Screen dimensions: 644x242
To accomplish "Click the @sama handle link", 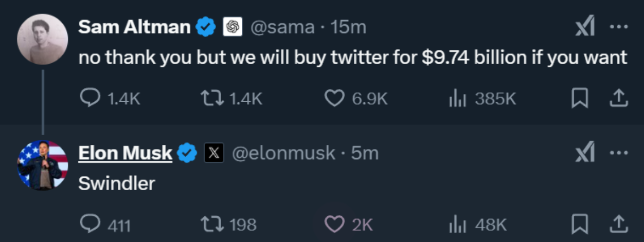I will [282, 27].
